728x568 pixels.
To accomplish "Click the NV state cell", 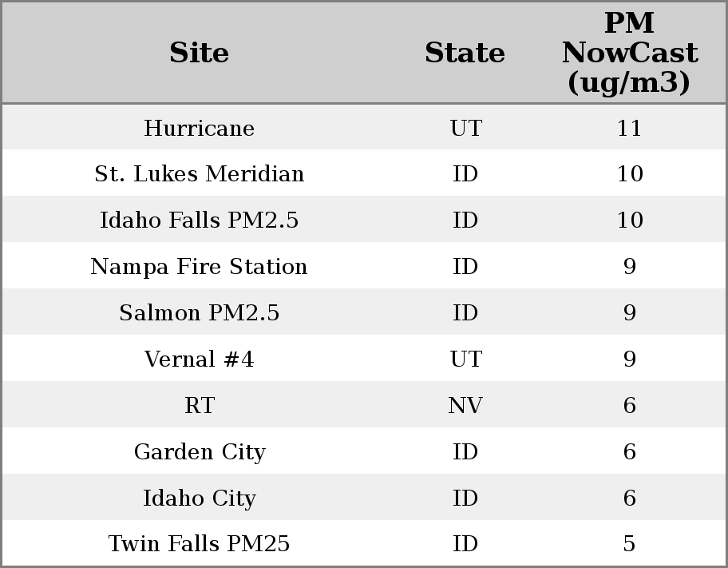I will (x=465, y=406).
